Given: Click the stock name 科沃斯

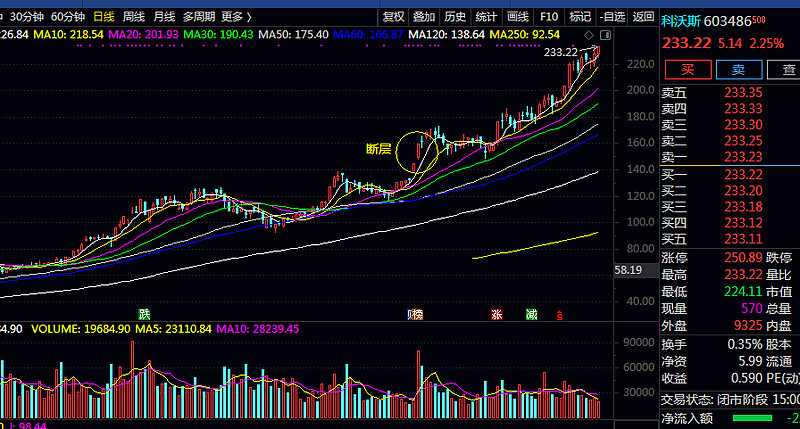Looking at the screenshot, I should tap(681, 21).
